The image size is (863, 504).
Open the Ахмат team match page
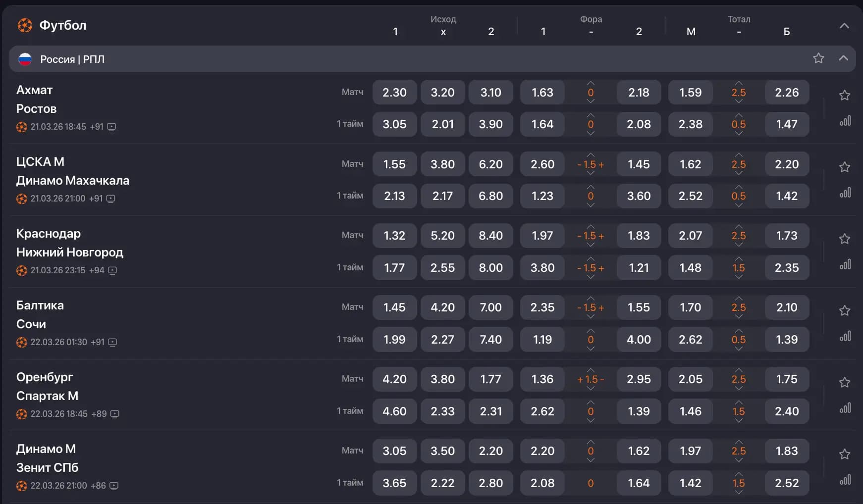[34, 90]
